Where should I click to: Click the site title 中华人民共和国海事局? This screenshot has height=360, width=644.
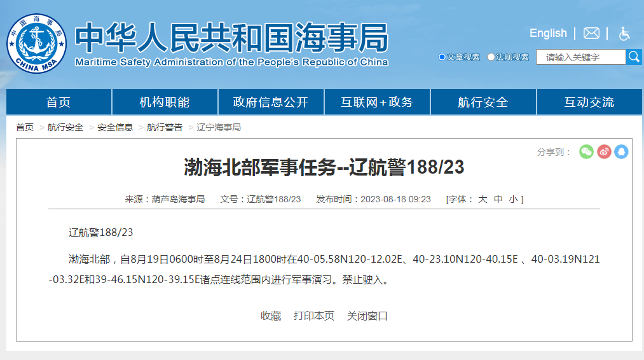coord(231,38)
